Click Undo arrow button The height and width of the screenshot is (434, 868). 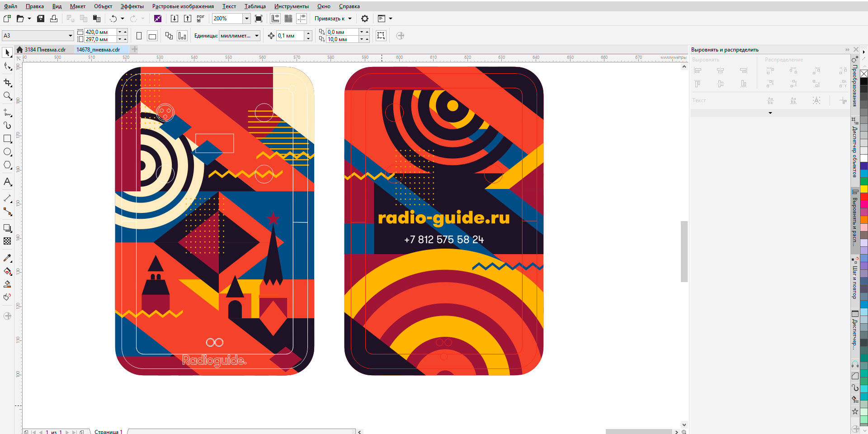[113, 19]
